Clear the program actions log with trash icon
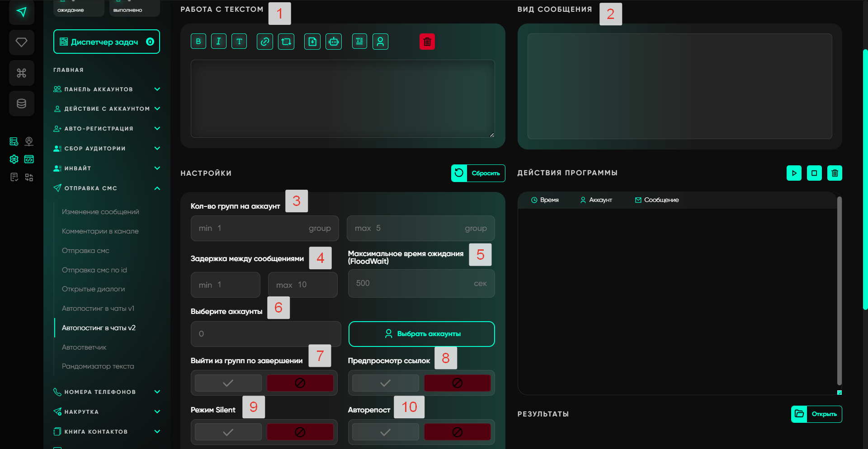The height and width of the screenshot is (449, 868). tap(835, 173)
